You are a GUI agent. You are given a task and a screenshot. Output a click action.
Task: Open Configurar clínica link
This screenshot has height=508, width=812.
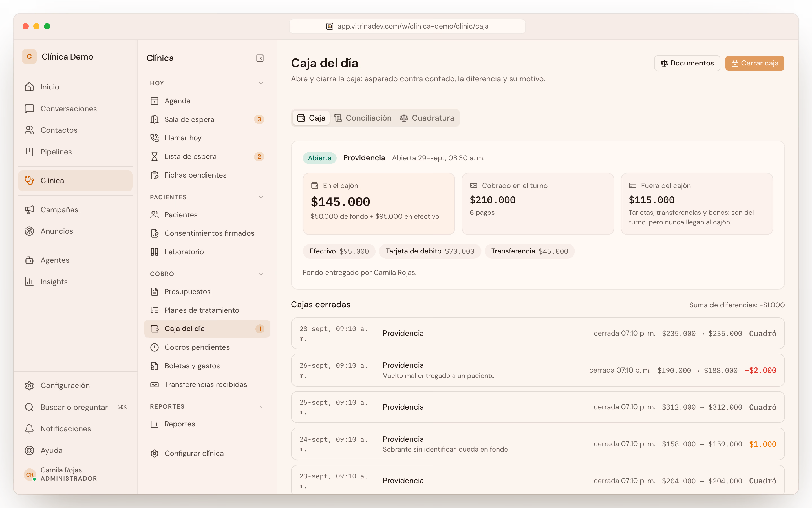[x=207, y=453]
